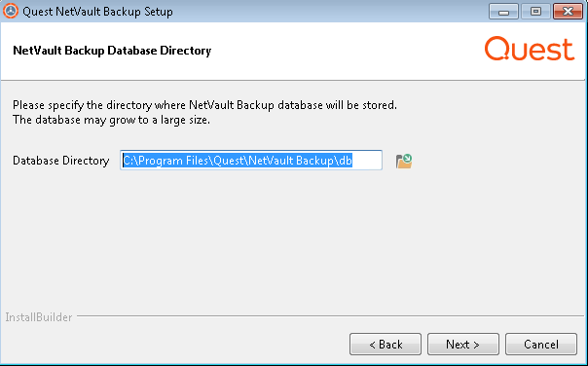Click the NetVault app icon in title bar

coord(10,11)
